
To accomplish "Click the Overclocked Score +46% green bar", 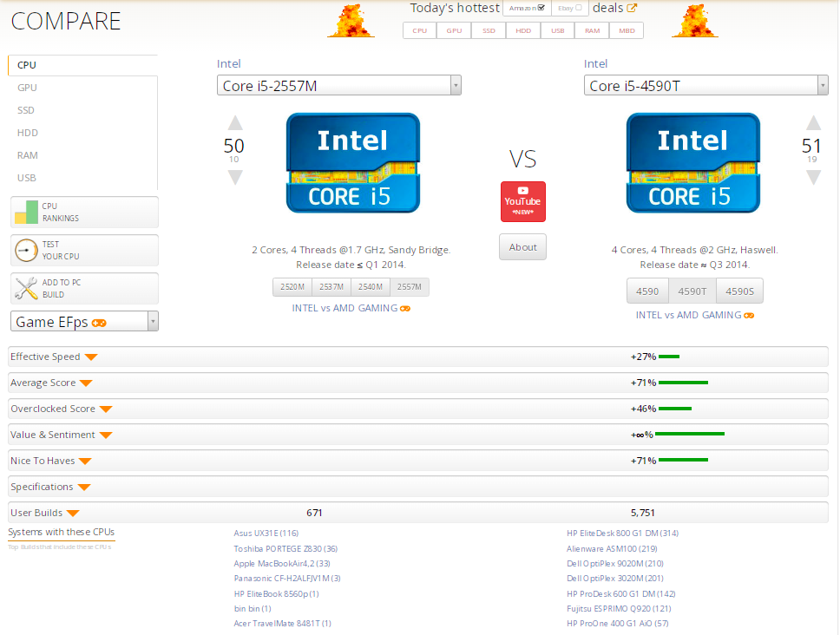I will click(675, 409).
